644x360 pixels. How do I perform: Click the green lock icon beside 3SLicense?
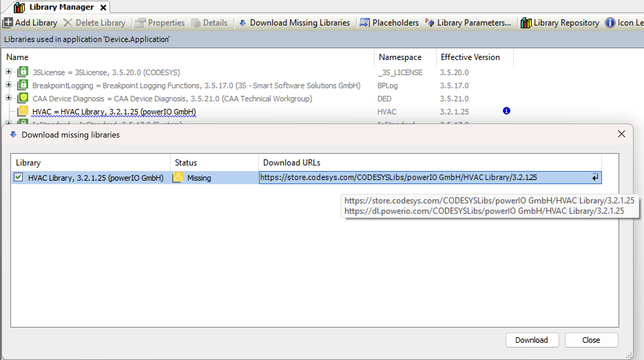coord(23,72)
